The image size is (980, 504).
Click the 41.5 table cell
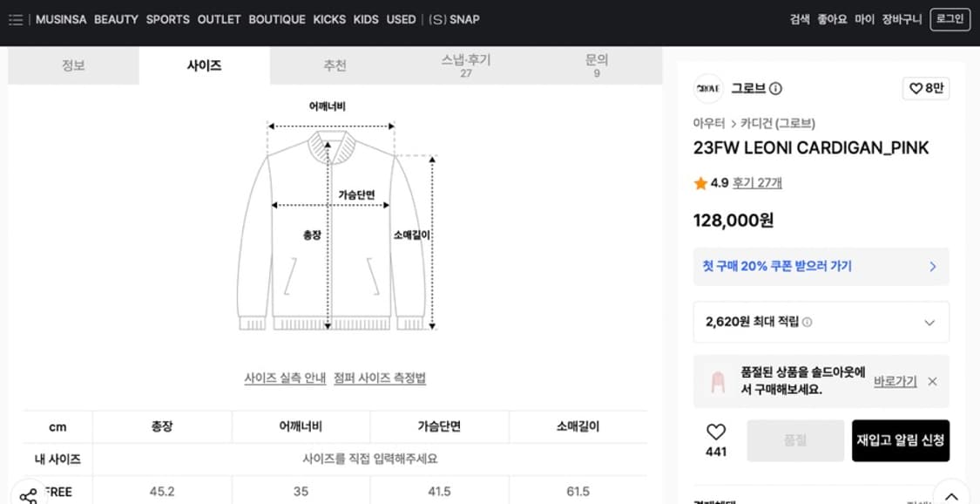click(439, 492)
